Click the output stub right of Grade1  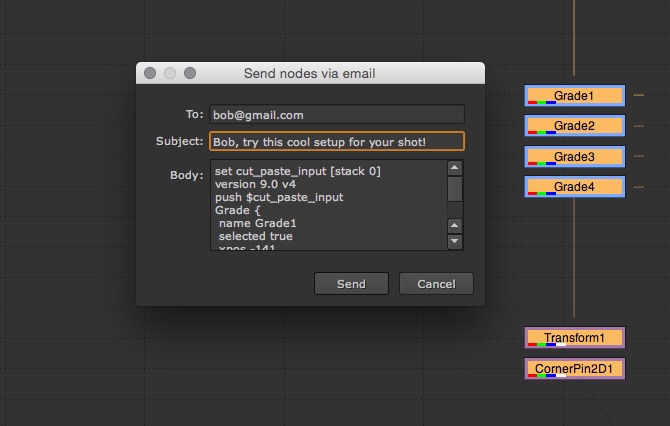(639, 96)
